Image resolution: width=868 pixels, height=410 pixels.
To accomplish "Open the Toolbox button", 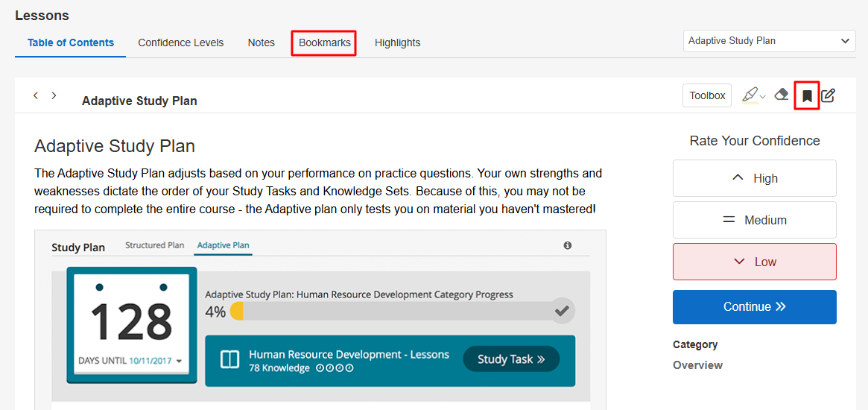I will click(706, 95).
